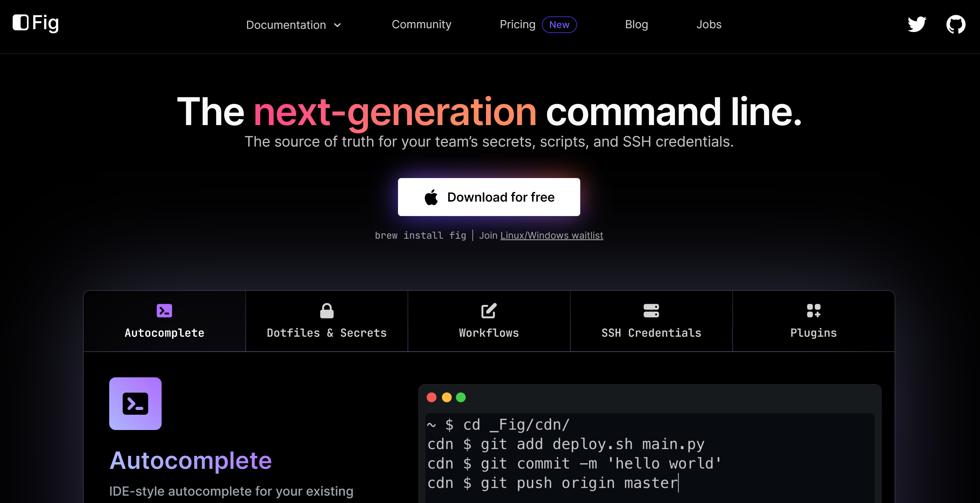Click the red dot in terminal window
Screen dimensions: 980x503
click(x=431, y=397)
